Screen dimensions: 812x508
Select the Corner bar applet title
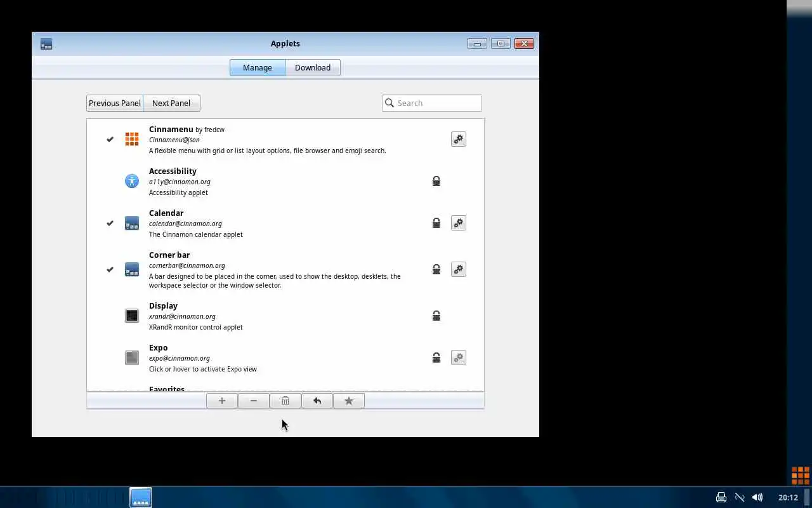click(x=169, y=255)
